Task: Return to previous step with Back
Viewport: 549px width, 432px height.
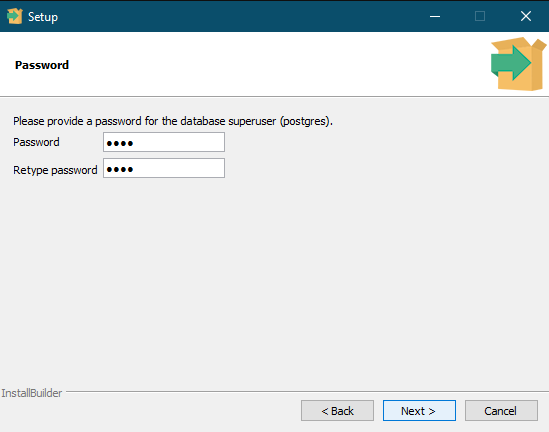Action: [x=337, y=411]
